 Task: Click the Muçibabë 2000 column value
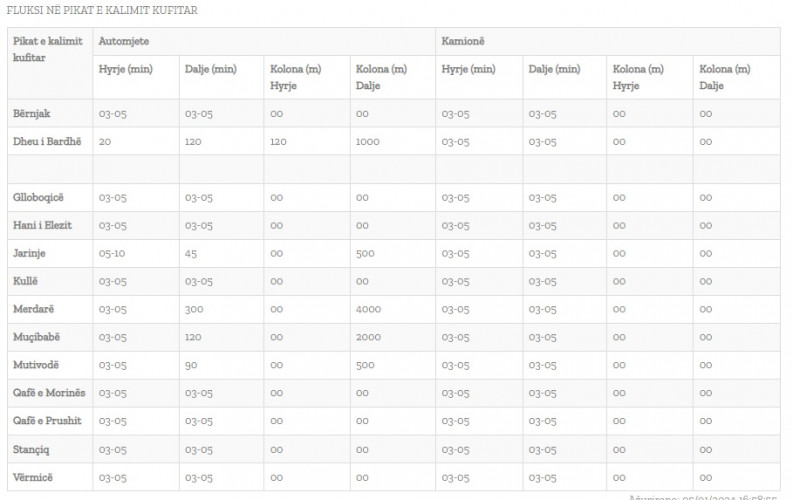click(368, 337)
